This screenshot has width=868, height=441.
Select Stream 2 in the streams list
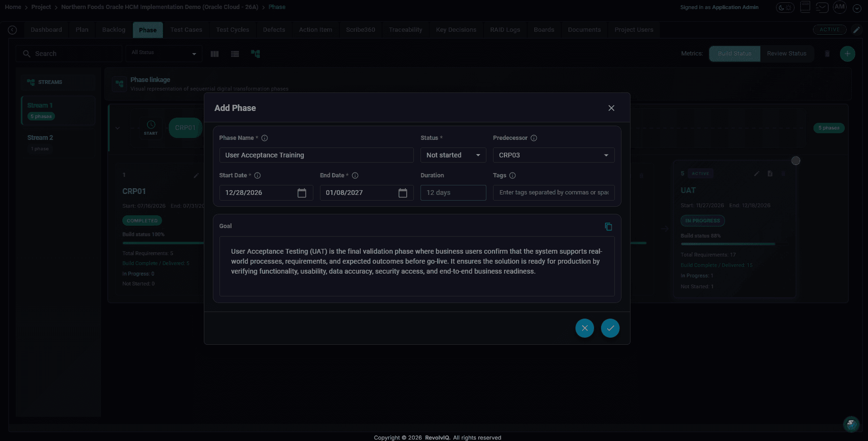(58, 143)
